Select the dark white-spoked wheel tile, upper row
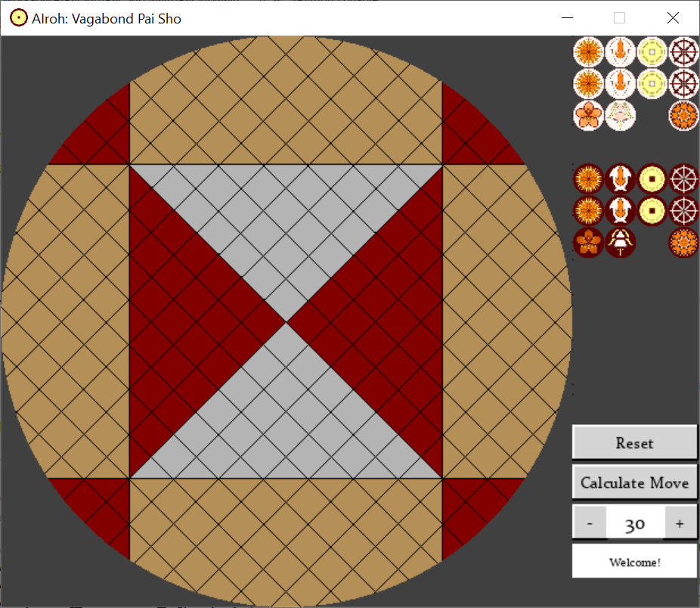700x608 pixels. click(683, 178)
